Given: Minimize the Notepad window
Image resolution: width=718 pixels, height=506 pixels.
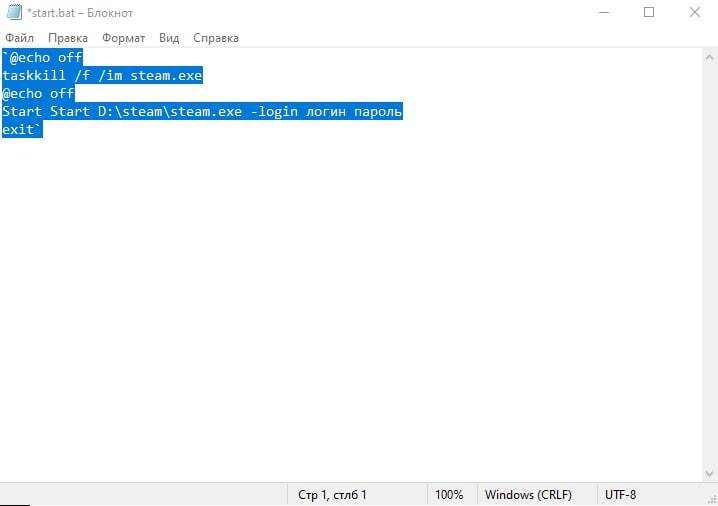Looking at the screenshot, I should (604, 12).
